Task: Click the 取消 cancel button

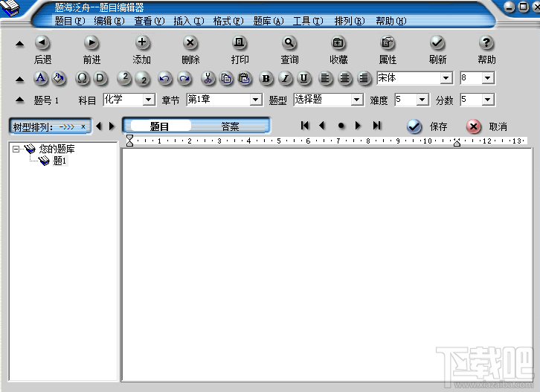Action: 486,126
